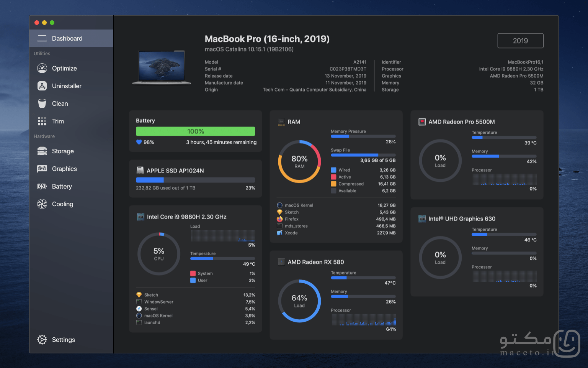The height and width of the screenshot is (368, 588).
Task: Click the 3 hours, 45 minutes remaining text
Action: [x=221, y=142]
